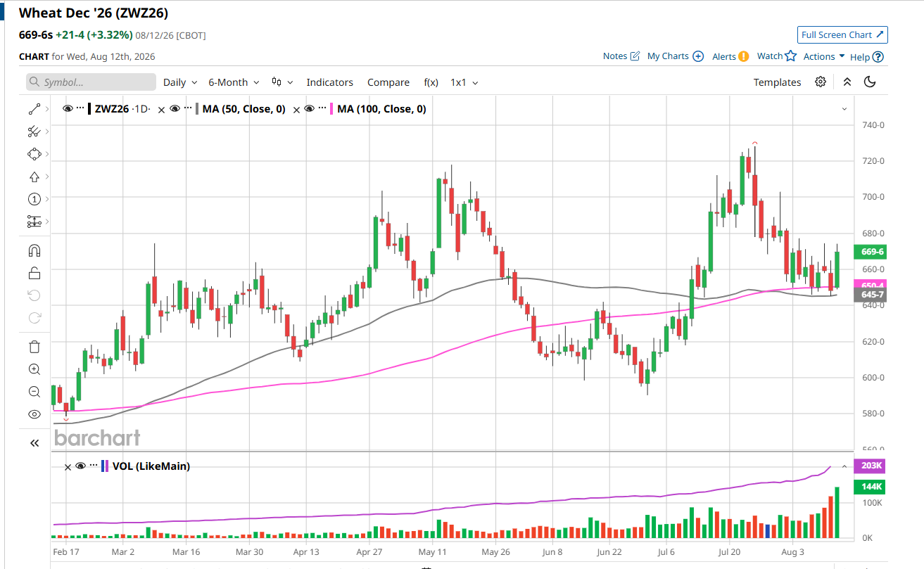The image size is (924, 569).
Task: Open the 6-Month period dropdown
Action: [234, 82]
